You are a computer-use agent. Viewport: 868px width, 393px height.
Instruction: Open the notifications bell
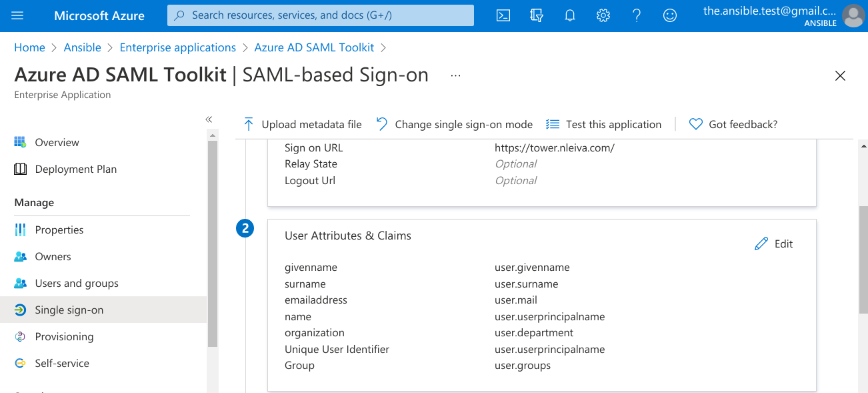pos(570,15)
